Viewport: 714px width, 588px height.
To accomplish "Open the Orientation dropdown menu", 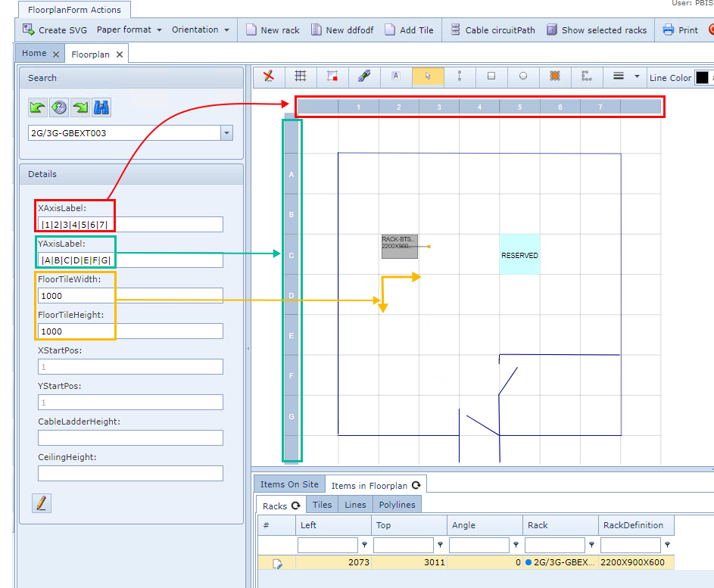I will pyautogui.click(x=201, y=30).
